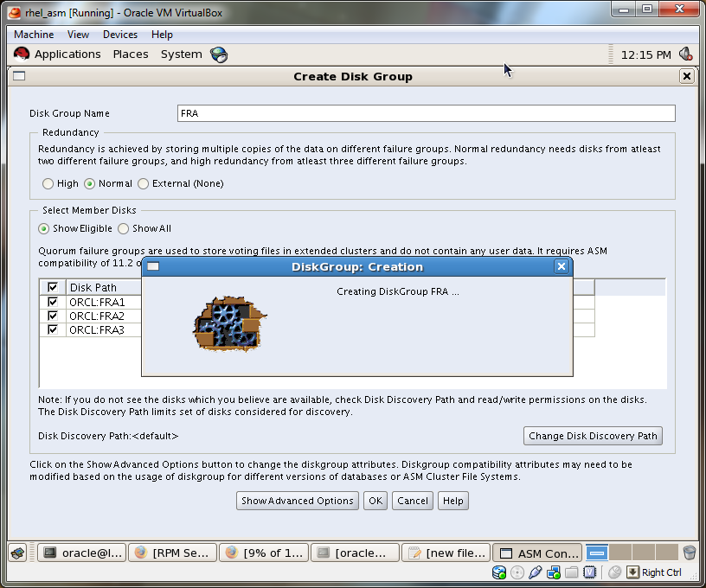Open the Places menu in GNOME panel
706x588 pixels.
(x=131, y=54)
